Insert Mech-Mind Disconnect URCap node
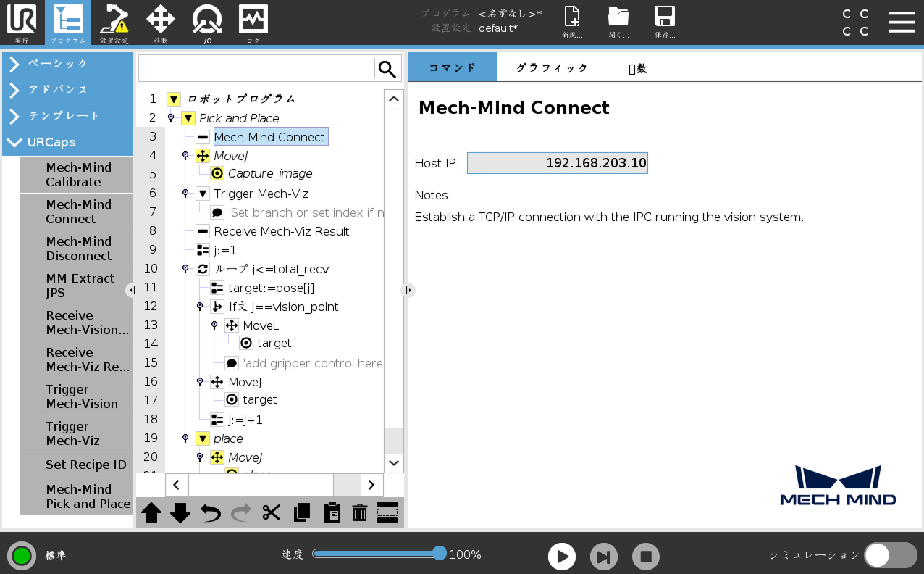 [77, 249]
